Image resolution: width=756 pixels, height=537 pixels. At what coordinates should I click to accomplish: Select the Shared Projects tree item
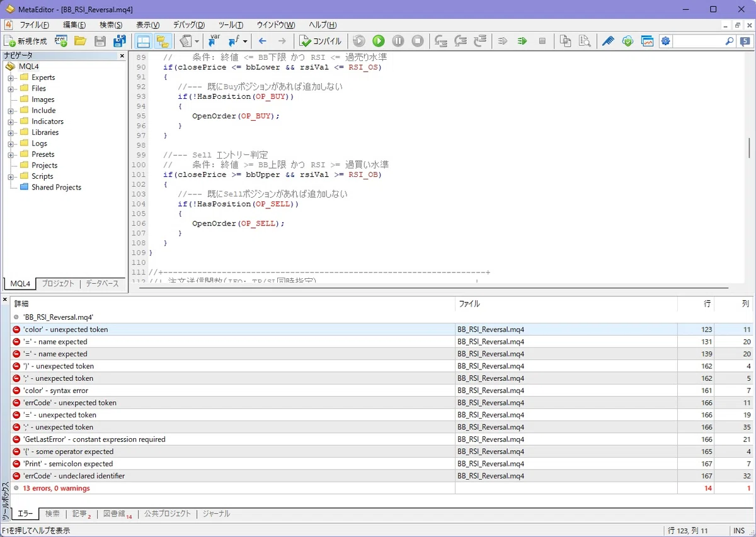(56, 187)
